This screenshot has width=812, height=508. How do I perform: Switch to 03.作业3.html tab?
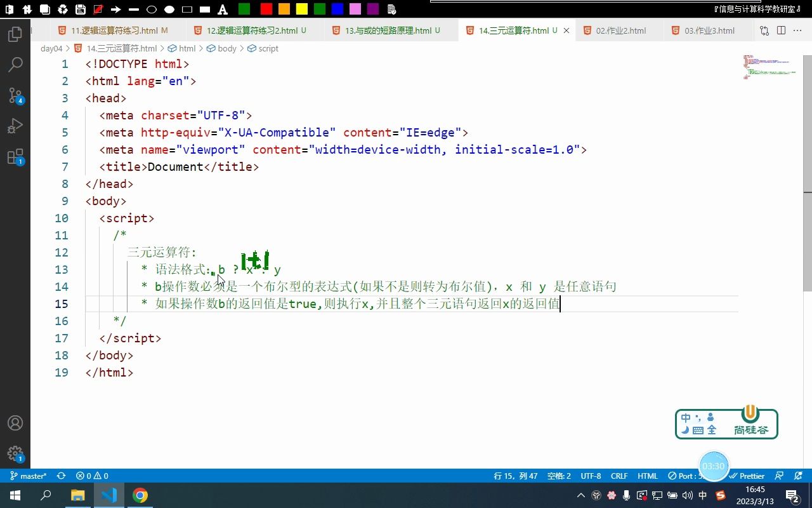point(709,30)
